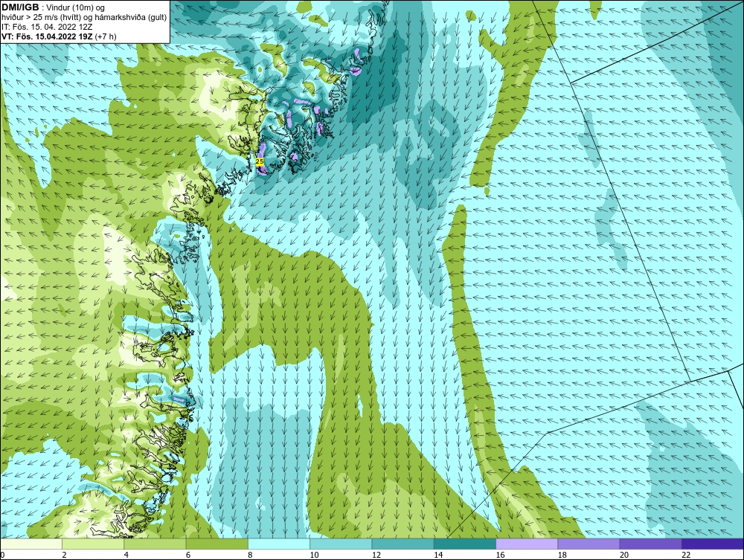Click legend tick label 16
This screenshot has height=560, width=744.
[500, 556]
